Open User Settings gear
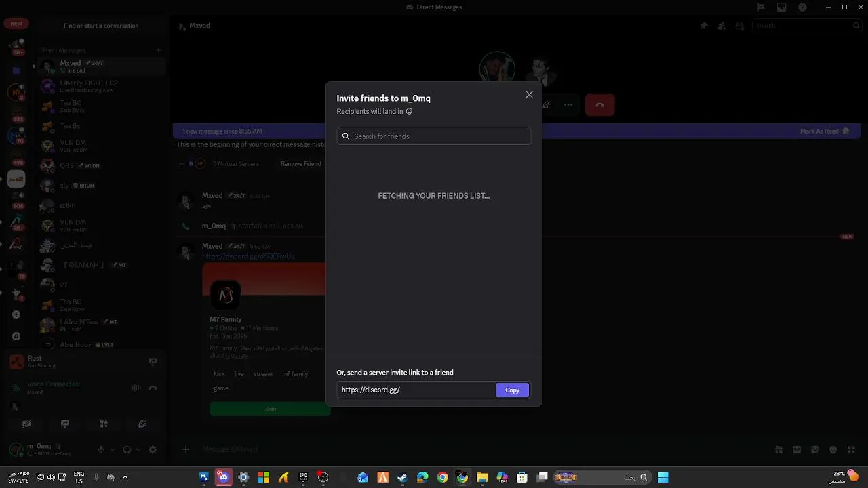This screenshot has height=488, width=868. tap(153, 449)
